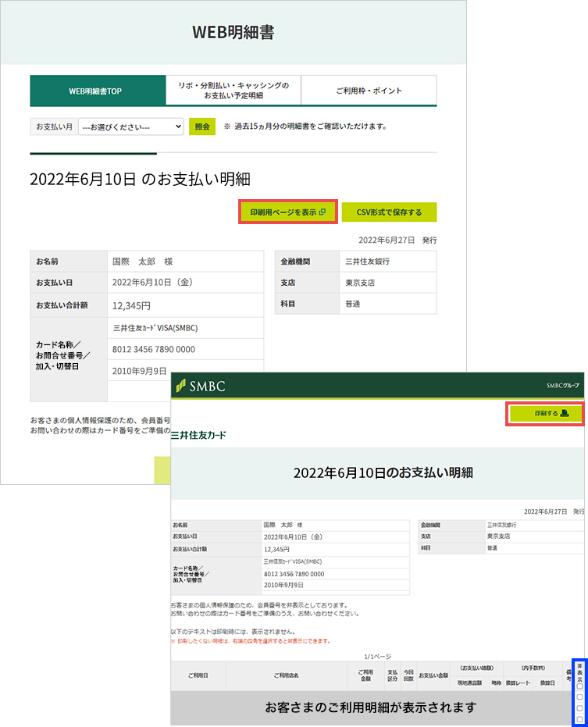Click total amount 12,345円 on main page
This screenshot has height=727, width=588.
[131, 306]
